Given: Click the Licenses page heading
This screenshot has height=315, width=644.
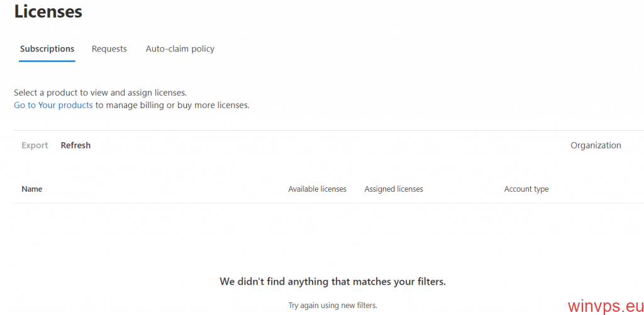Looking at the screenshot, I should coord(48,11).
